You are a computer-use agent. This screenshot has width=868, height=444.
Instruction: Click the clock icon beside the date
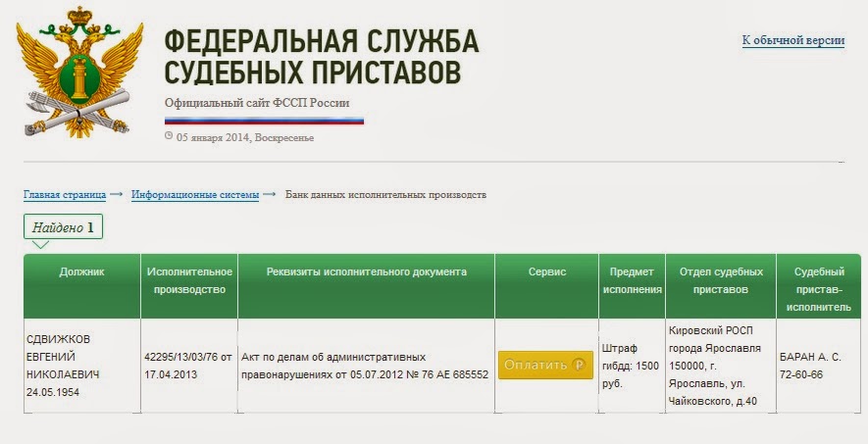pos(169,136)
